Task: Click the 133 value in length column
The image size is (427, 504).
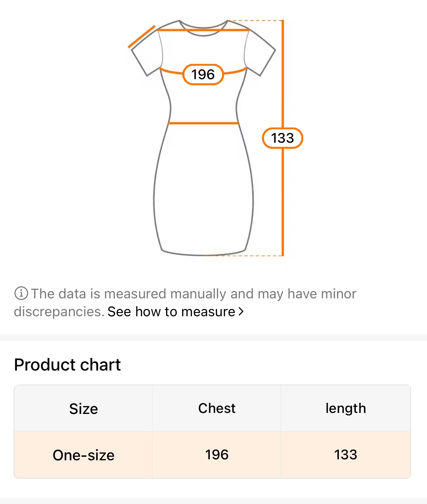Action: point(346,455)
